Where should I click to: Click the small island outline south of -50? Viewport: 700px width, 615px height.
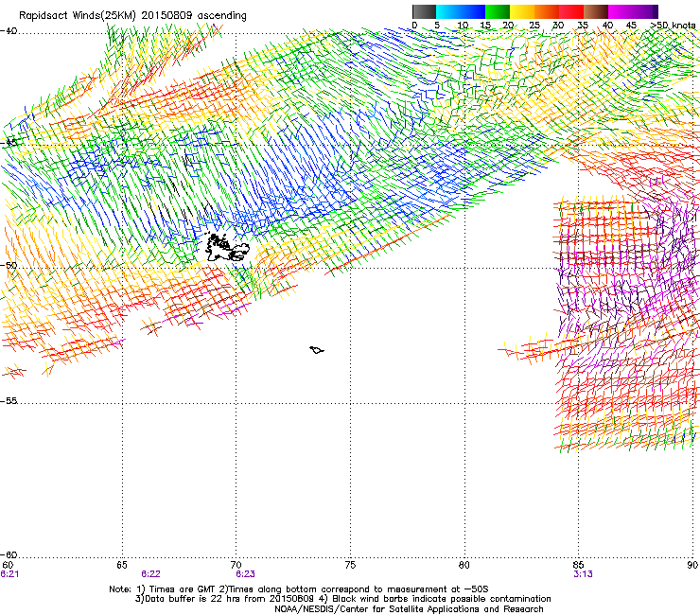pos(317,350)
